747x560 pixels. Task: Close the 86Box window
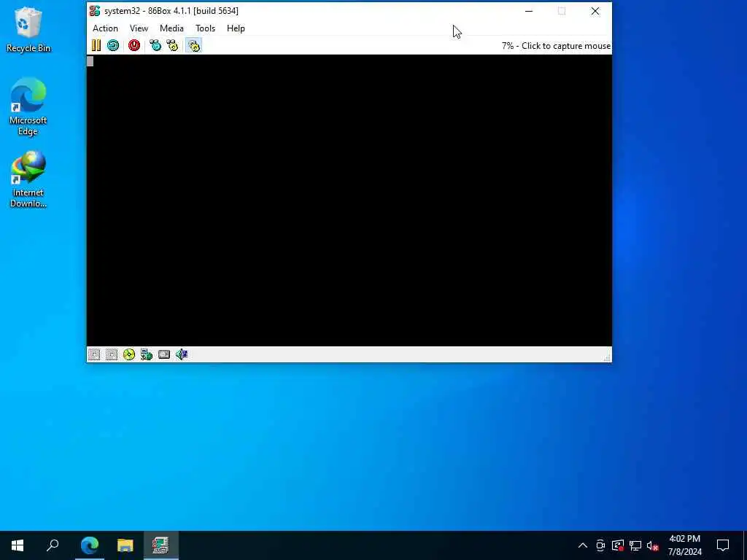coord(595,11)
